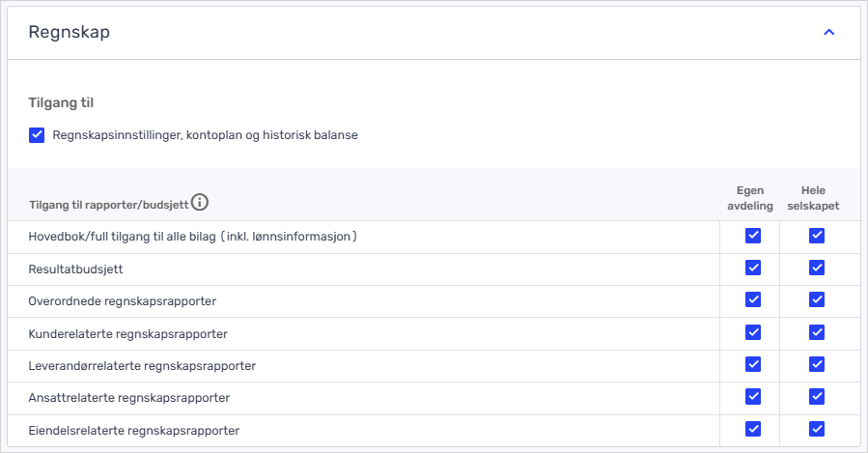Collapse the Regnskap section chevron
Screen dimensions: 868x453
pyautogui.click(x=828, y=33)
